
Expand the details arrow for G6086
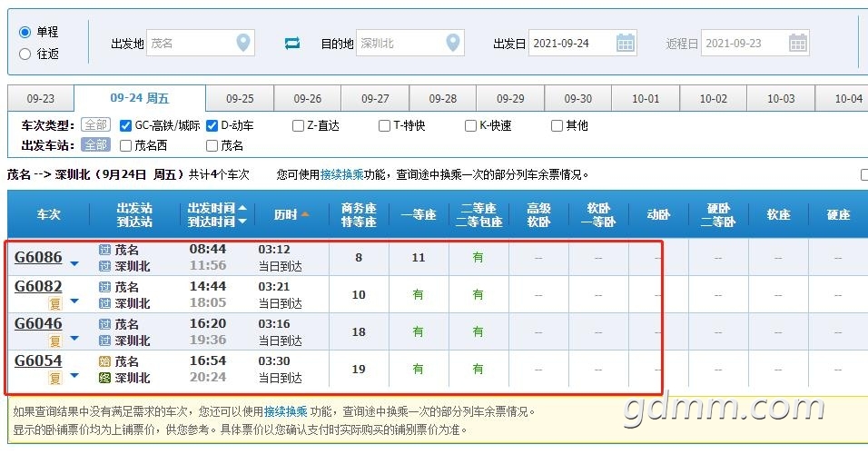click(x=74, y=264)
